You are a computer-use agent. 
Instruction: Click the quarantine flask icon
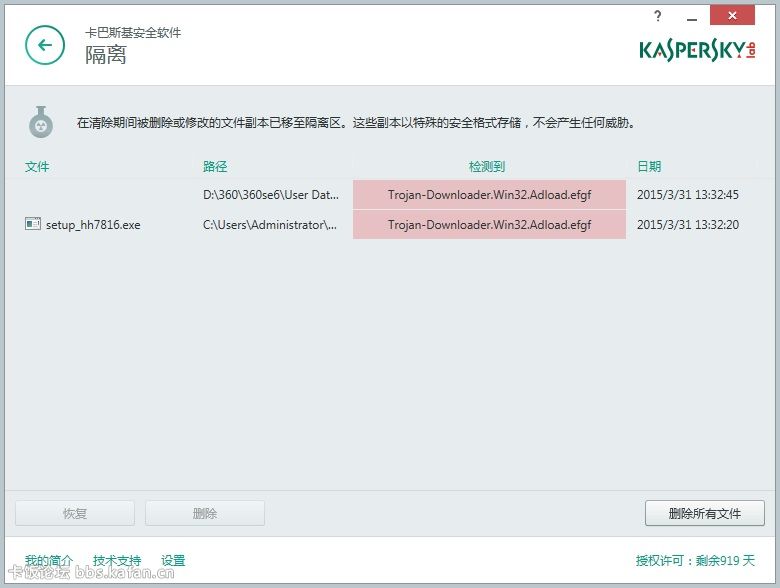(x=41, y=122)
